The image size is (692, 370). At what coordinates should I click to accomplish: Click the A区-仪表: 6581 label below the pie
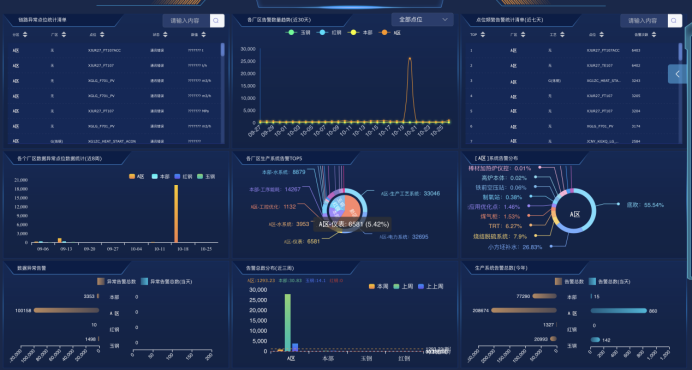coord(302,242)
